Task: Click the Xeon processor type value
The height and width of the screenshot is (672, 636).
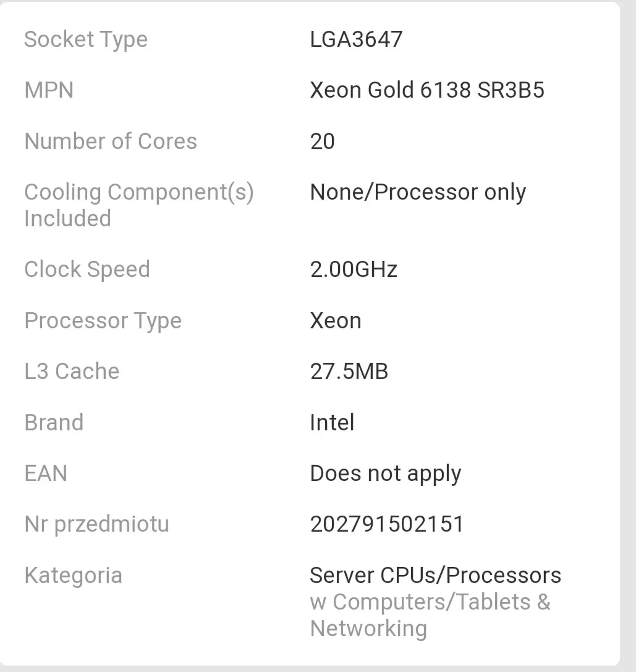Action: [335, 321]
